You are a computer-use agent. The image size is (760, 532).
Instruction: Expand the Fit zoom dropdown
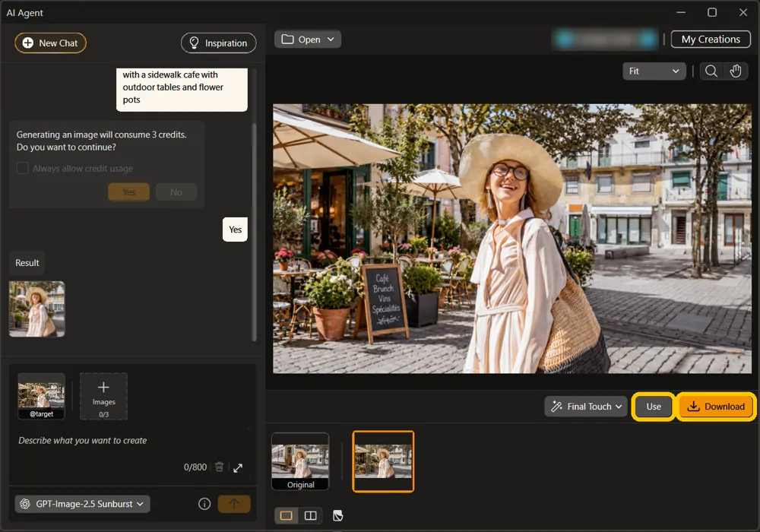point(654,71)
